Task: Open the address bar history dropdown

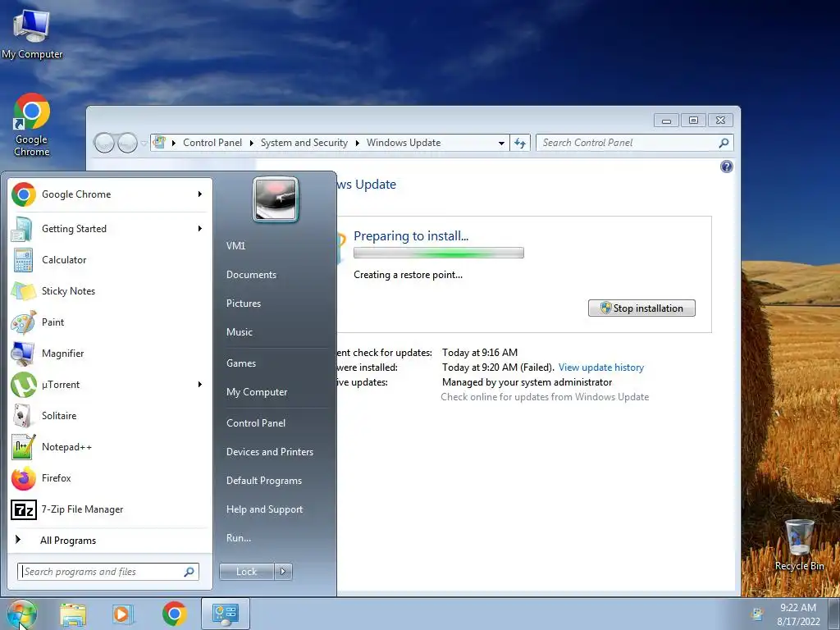Action: click(x=501, y=143)
